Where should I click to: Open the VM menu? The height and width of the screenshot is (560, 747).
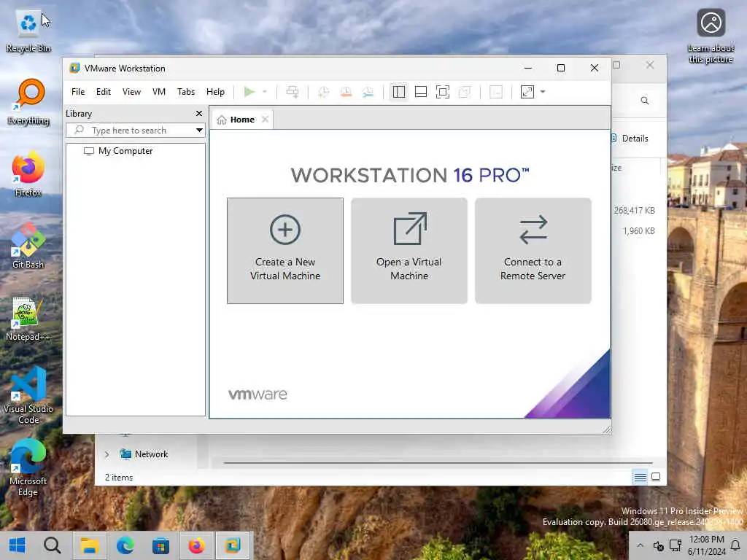159,92
